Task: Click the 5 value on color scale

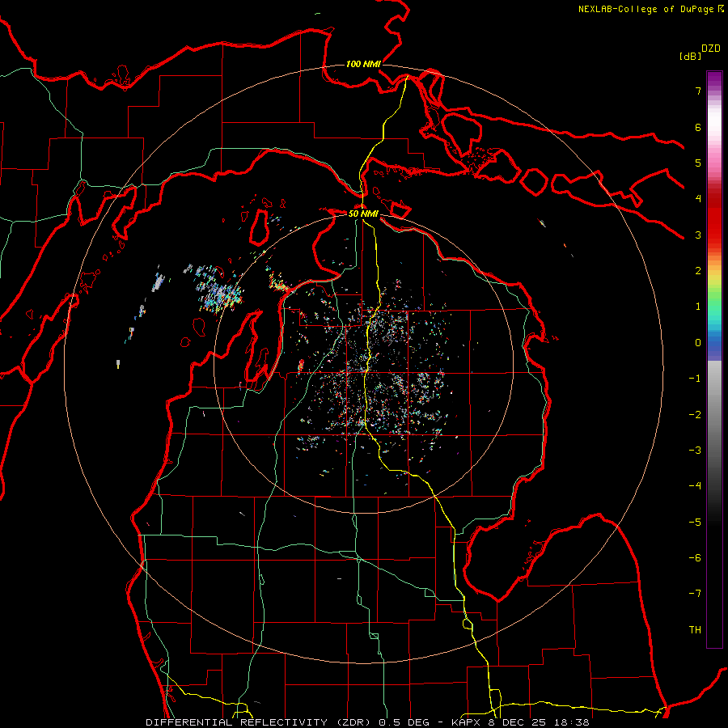Action: [698, 163]
